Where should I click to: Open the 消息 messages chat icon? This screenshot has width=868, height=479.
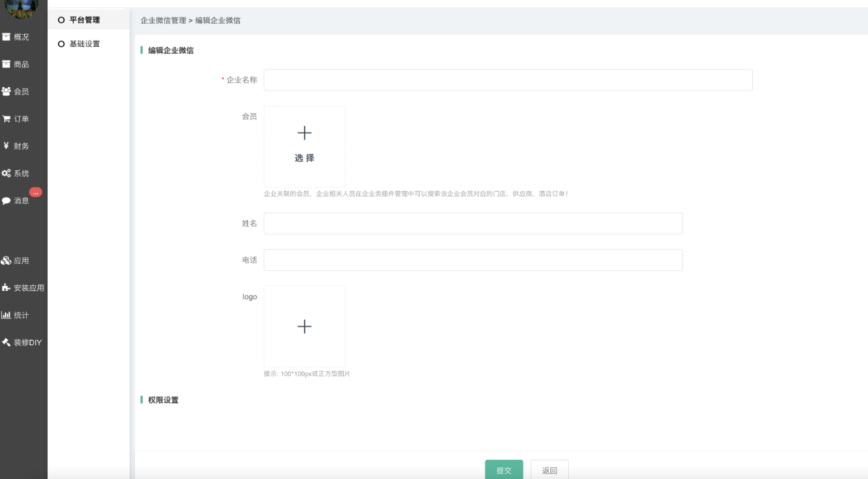[6, 201]
